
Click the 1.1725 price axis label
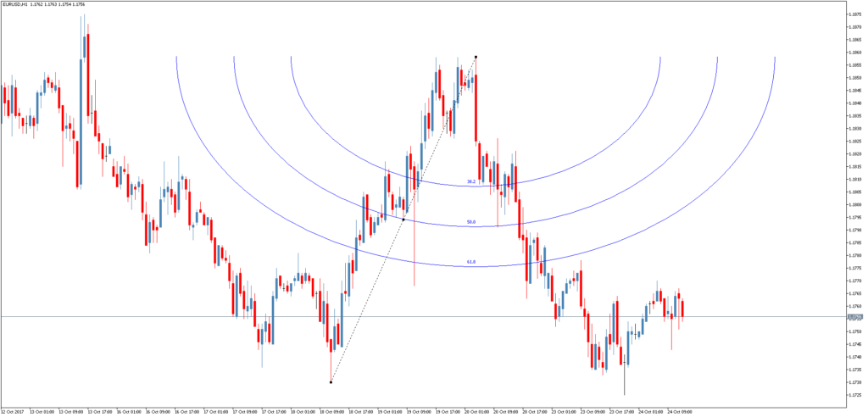854,395
